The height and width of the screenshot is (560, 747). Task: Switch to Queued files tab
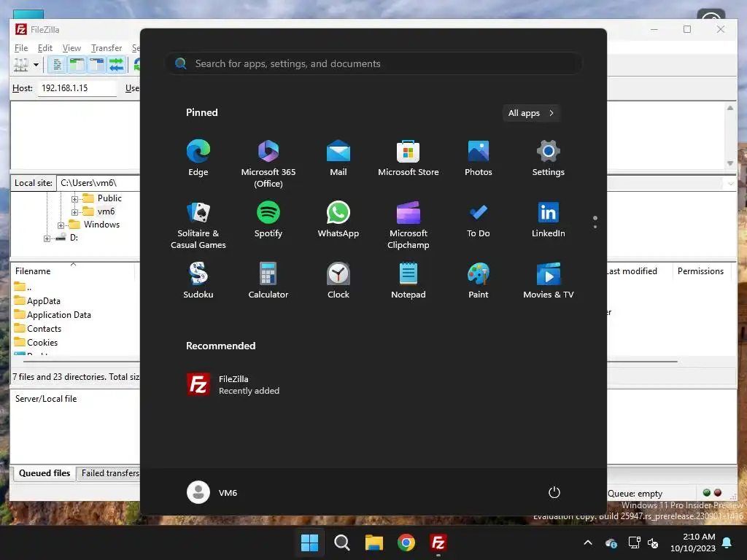point(44,473)
